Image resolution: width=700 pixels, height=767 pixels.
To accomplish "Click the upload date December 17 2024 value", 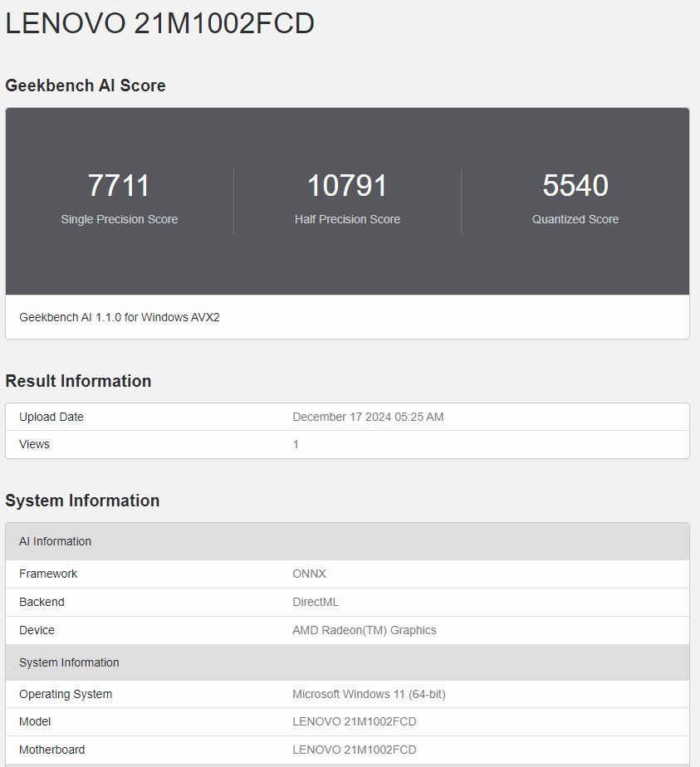I will tap(368, 417).
